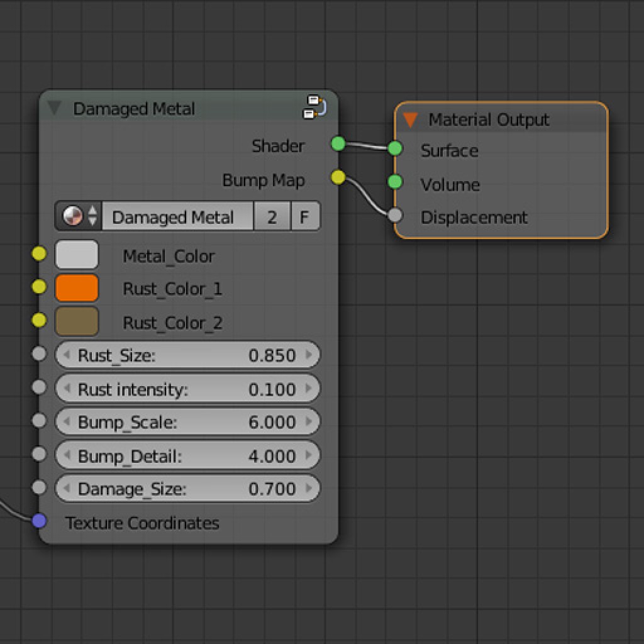Click the Displacement input socket

point(395,215)
